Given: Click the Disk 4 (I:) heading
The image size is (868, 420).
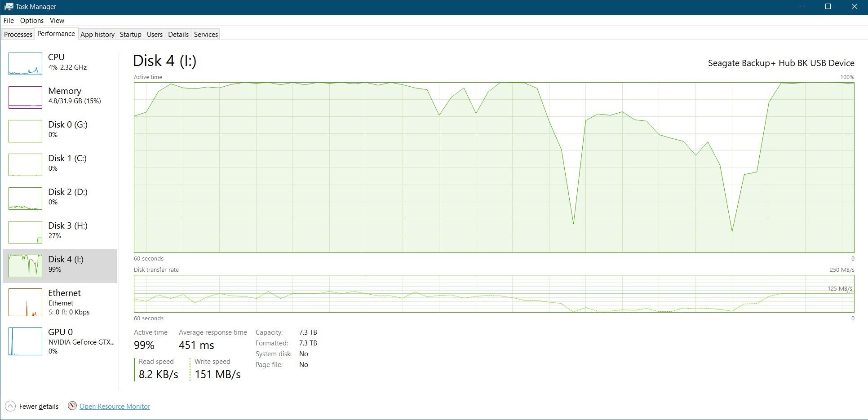Looking at the screenshot, I should 164,61.
